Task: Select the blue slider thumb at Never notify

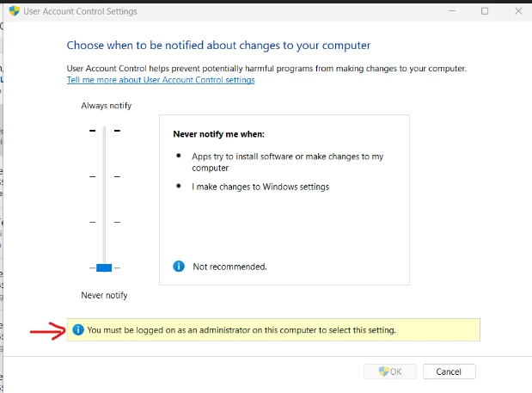Action: (104, 267)
